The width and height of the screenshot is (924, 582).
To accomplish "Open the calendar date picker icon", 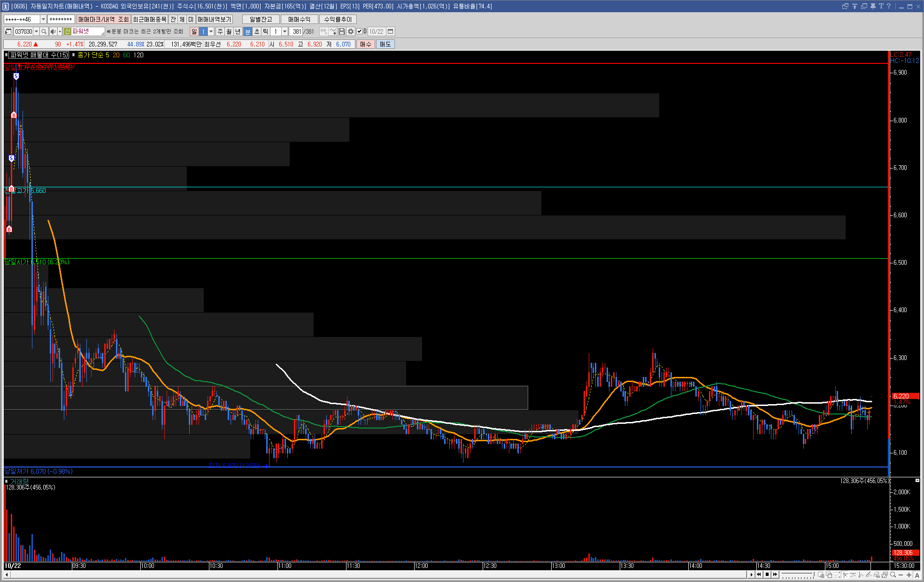I will click(x=390, y=31).
